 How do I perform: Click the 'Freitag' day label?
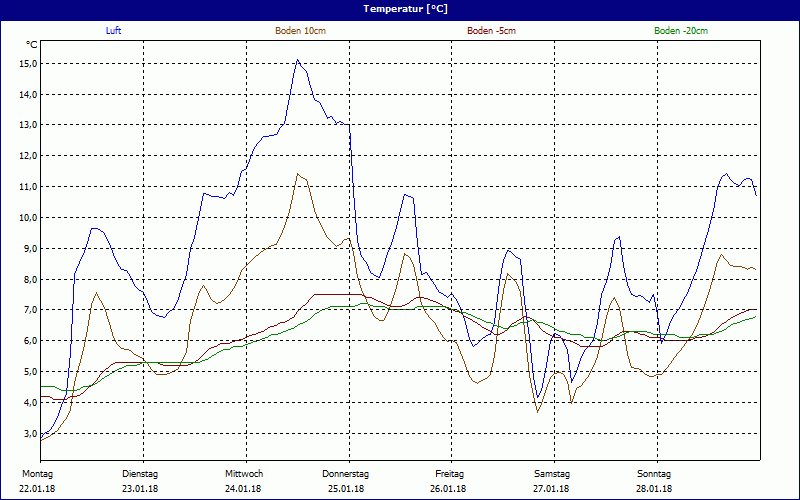click(x=449, y=474)
